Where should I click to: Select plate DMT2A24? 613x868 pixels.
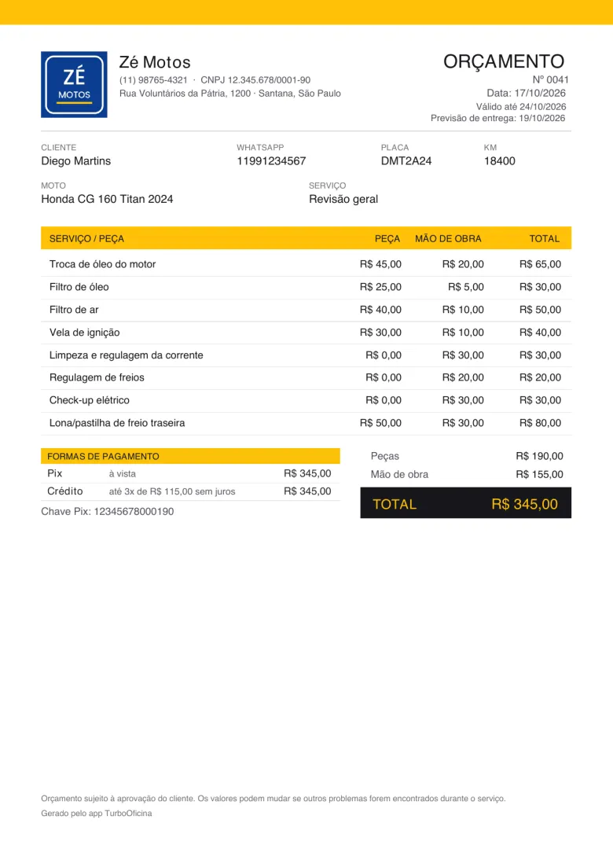point(406,161)
